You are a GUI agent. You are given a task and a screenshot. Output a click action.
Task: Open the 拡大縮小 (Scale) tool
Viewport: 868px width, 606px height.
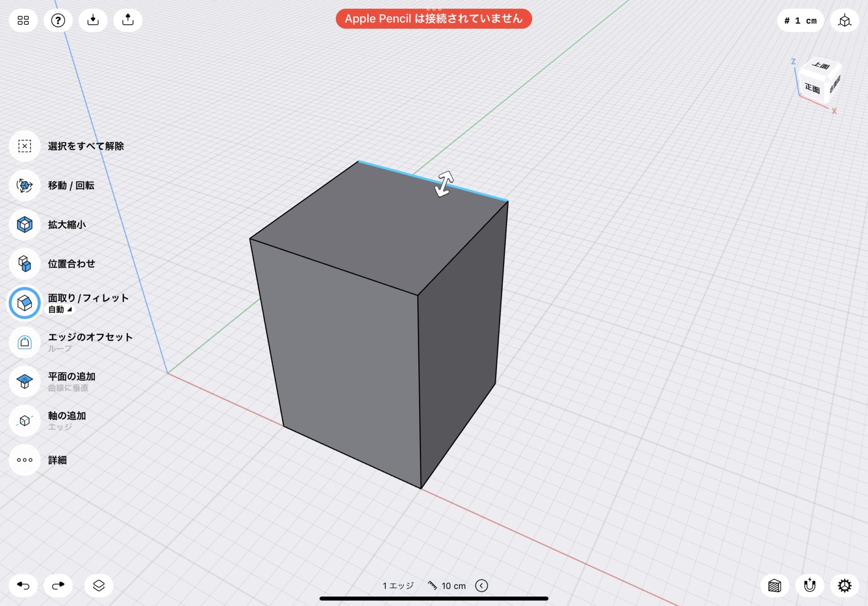point(24,225)
